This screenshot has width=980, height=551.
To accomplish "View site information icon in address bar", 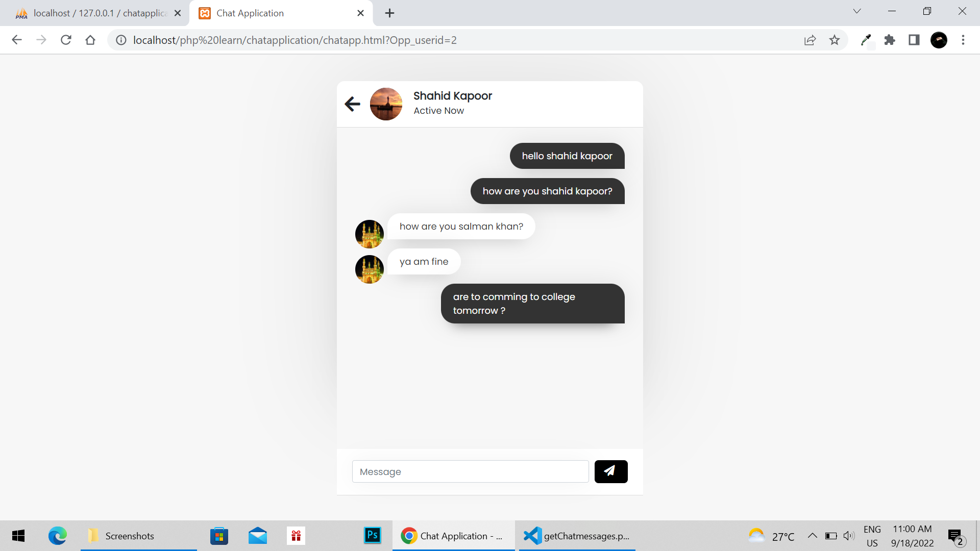I will 121,40.
